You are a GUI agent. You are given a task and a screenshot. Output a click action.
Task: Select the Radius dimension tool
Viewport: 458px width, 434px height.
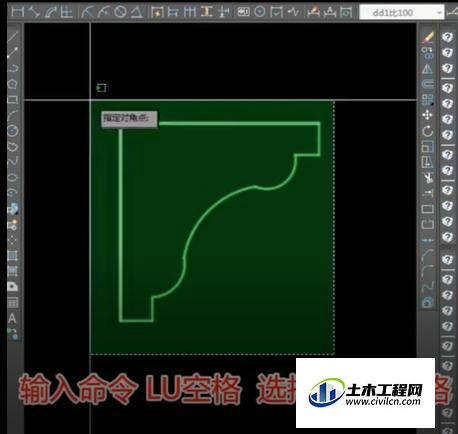(x=87, y=12)
